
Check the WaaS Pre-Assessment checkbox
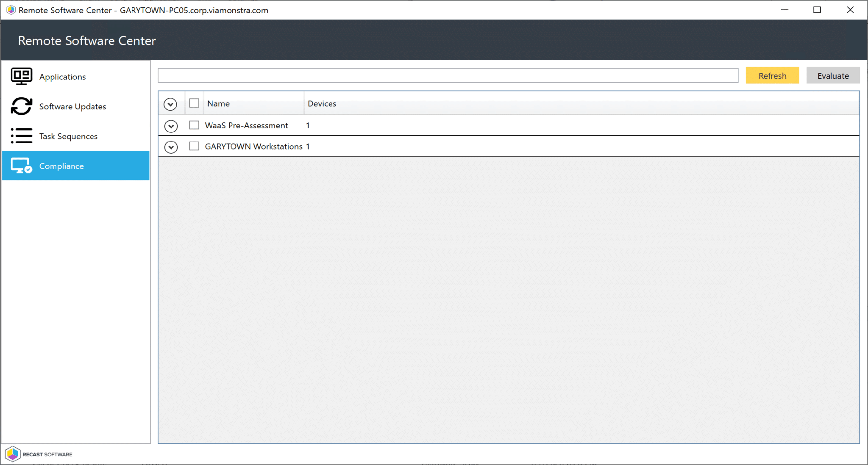pyautogui.click(x=194, y=125)
